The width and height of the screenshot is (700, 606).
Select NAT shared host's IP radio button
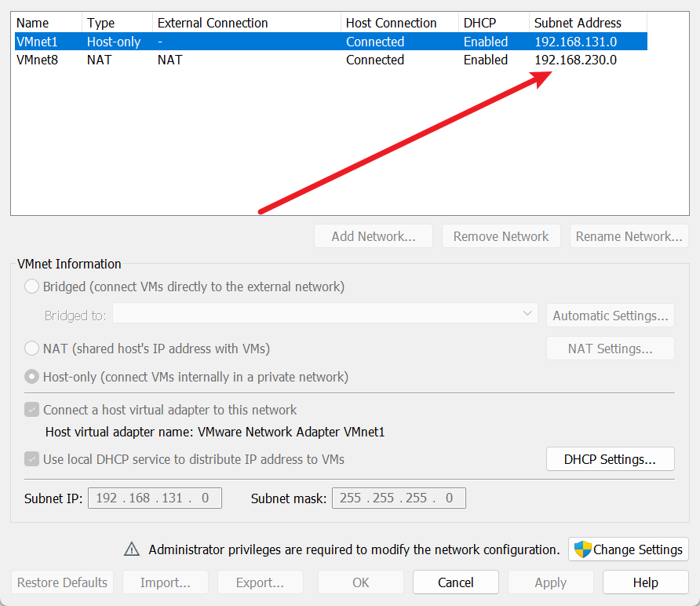click(x=31, y=349)
